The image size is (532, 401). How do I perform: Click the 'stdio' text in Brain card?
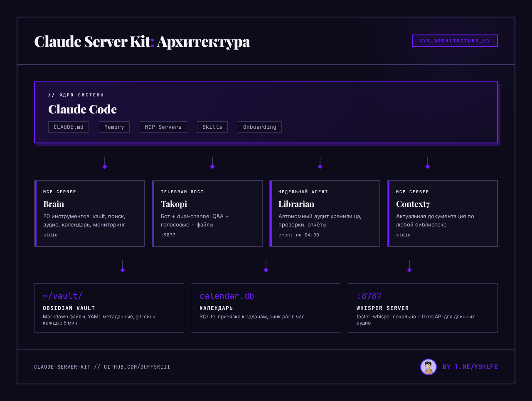[50, 235]
